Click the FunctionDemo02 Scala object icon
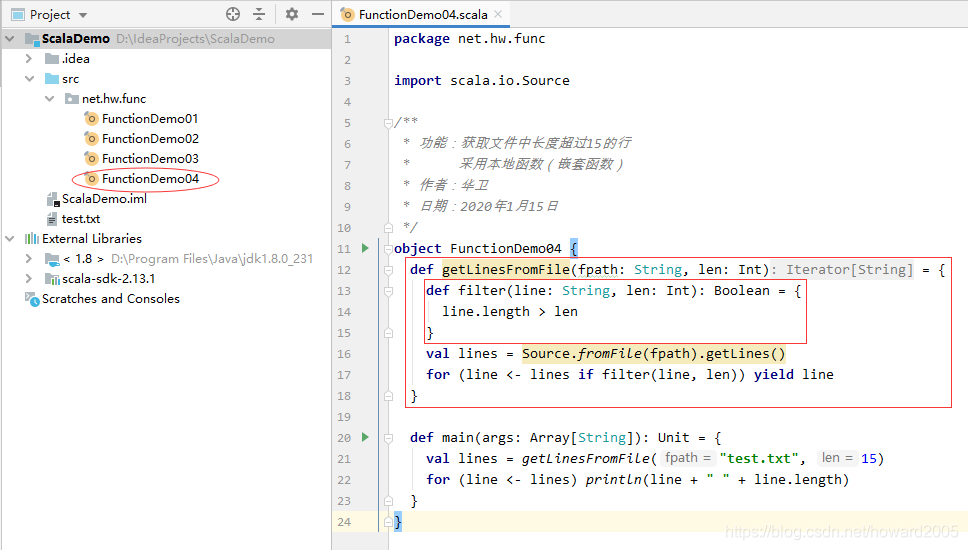 91,139
